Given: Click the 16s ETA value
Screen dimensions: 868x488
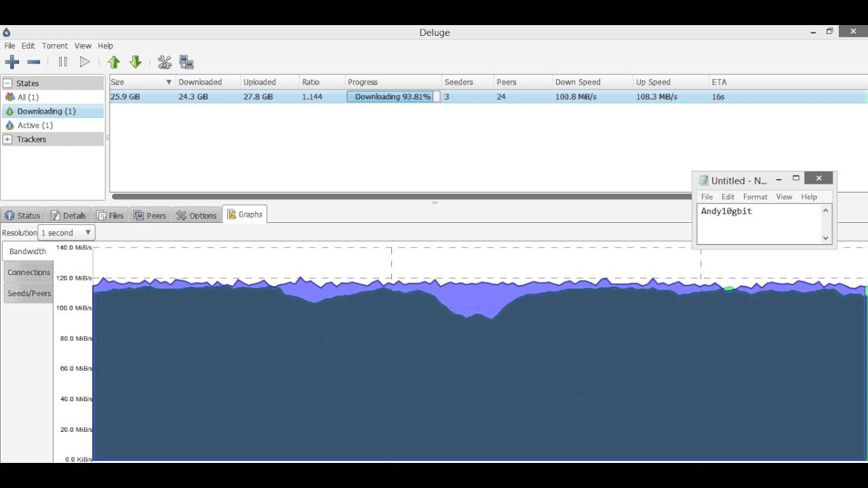Looking at the screenshot, I should pyautogui.click(x=718, y=97).
